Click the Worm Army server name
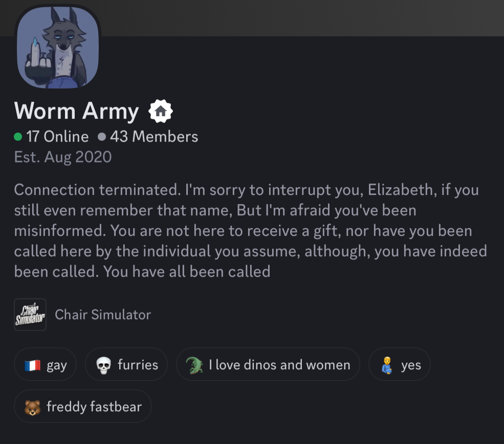 77,111
